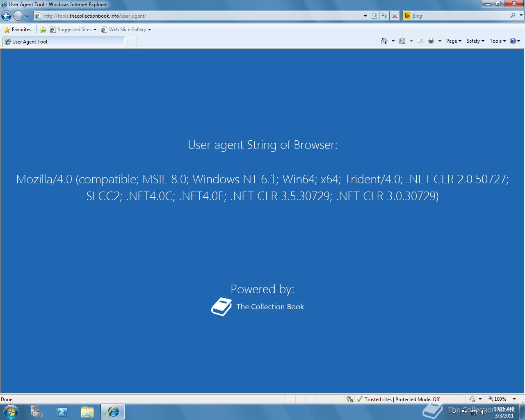The width and height of the screenshot is (525, 420).
Task: Click the book logo icon on page
Action: pos(221,306)
